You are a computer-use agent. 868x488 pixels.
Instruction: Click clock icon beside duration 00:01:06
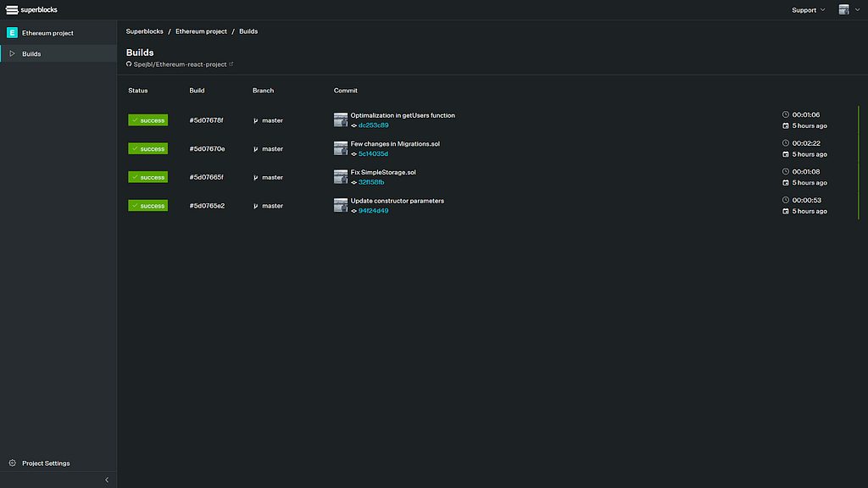pyautogui.click(x=786, y=114)
